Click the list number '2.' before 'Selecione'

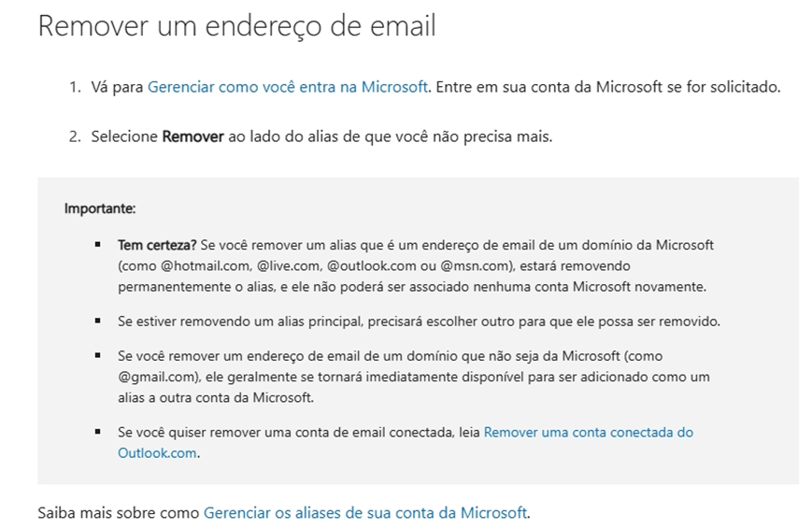tap(75, 136)
